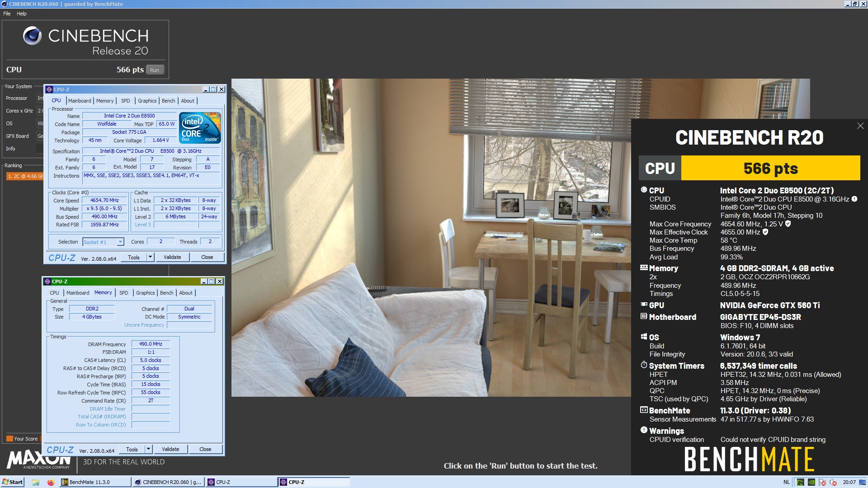The height and width of the screenshot is (488, 868).
Task: Click Warnings exclamation icon in BenchMate
Action: point(644,430)
